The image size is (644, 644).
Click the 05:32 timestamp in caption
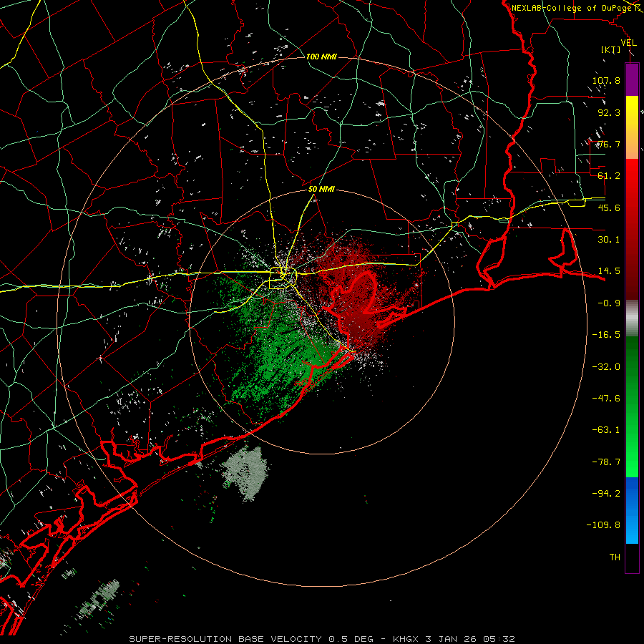pos(499,639)
